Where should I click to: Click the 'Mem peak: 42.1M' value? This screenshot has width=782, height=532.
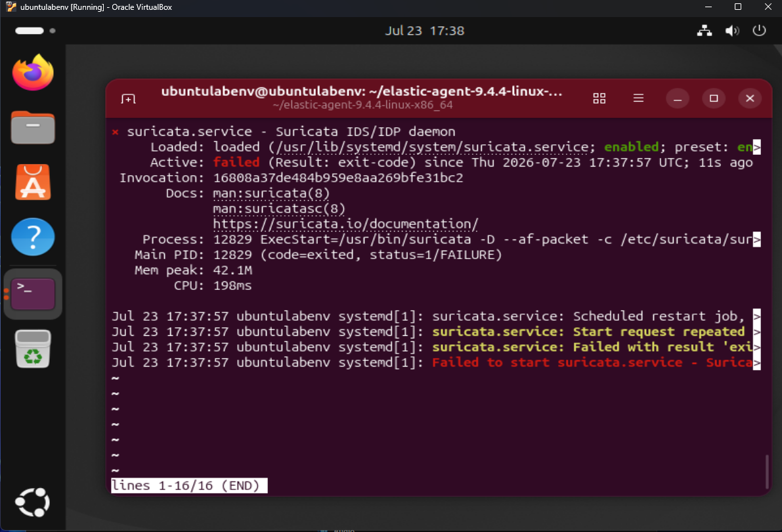[232, 270]
